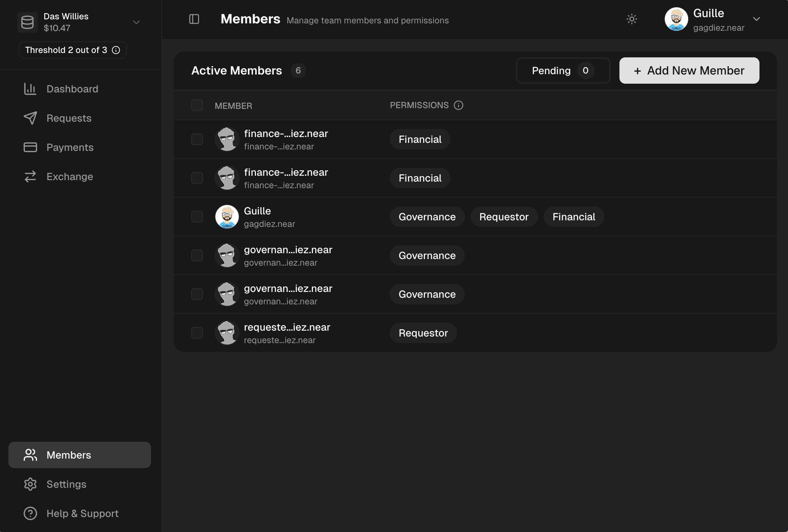
Task: Select the requeste...iez.near row checkbox
Action: [x=197, y=332]
